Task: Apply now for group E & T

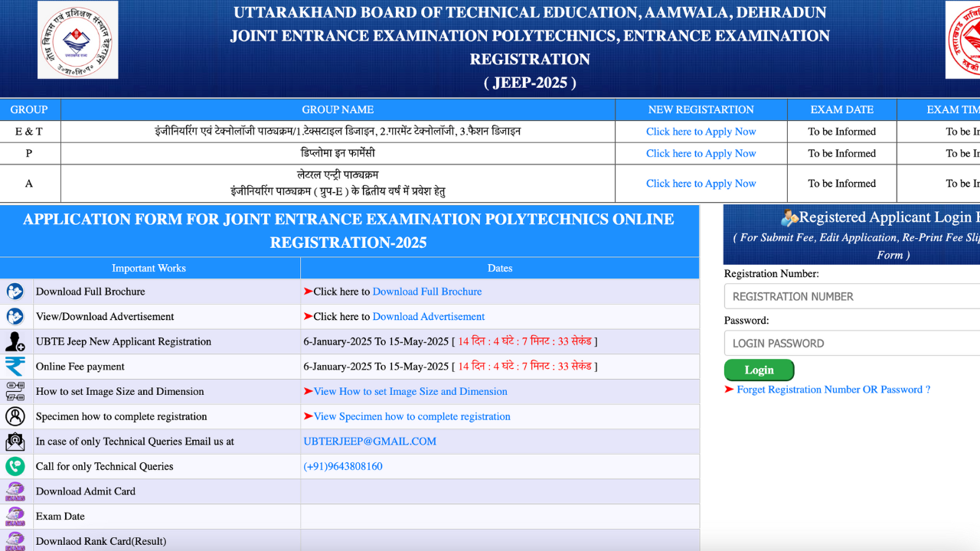Action: [x=701, y=132]
